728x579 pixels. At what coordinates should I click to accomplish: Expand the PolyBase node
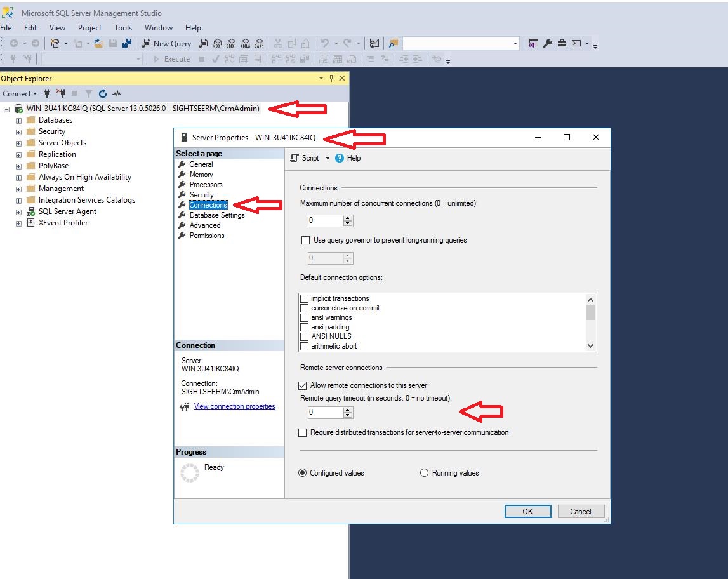coord(18,166)
